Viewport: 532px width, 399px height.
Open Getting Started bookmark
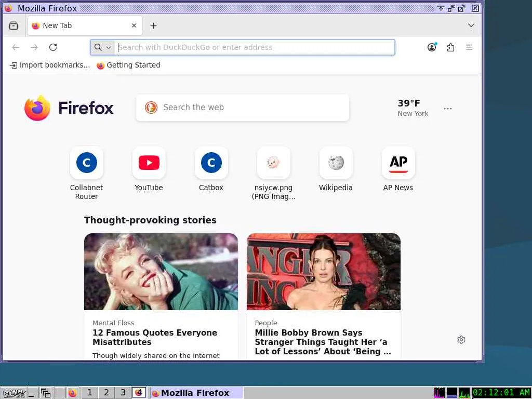pos(128,65)
